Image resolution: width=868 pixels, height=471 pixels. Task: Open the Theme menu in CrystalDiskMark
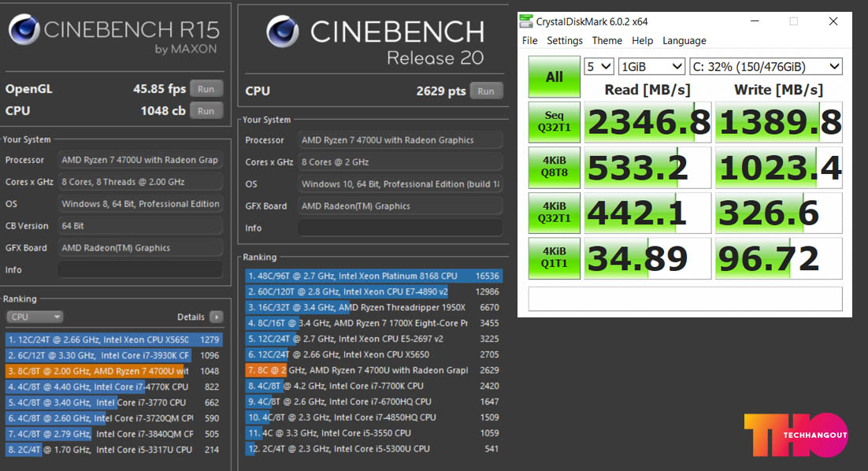(x=606, y=40)
